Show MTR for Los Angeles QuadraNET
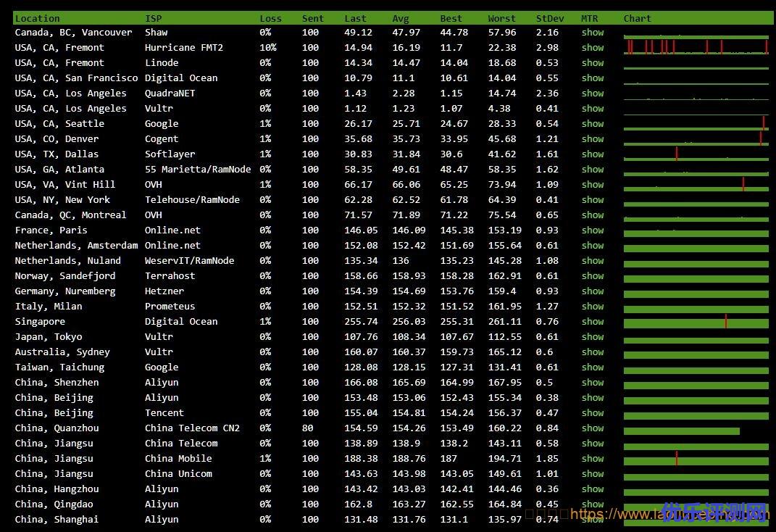The image size is (776, 532). click(x=592, y=93)
